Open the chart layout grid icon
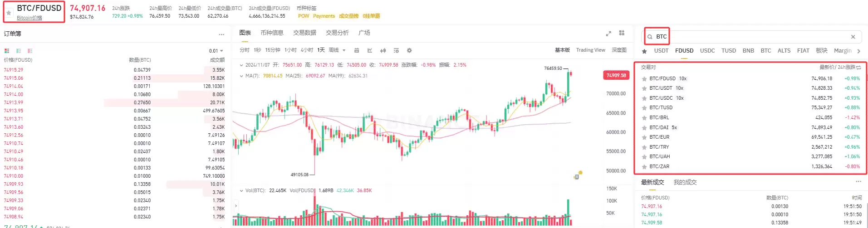 pos(622,33)
